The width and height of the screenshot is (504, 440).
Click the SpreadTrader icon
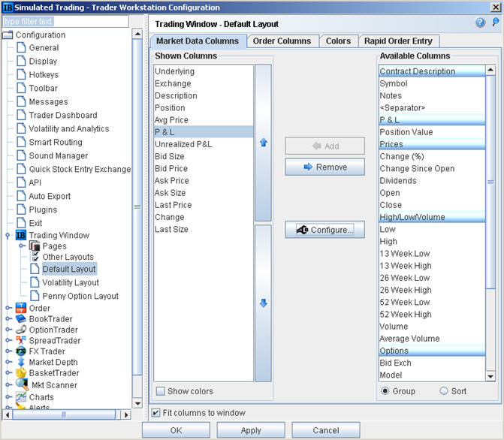coord(21,340)
